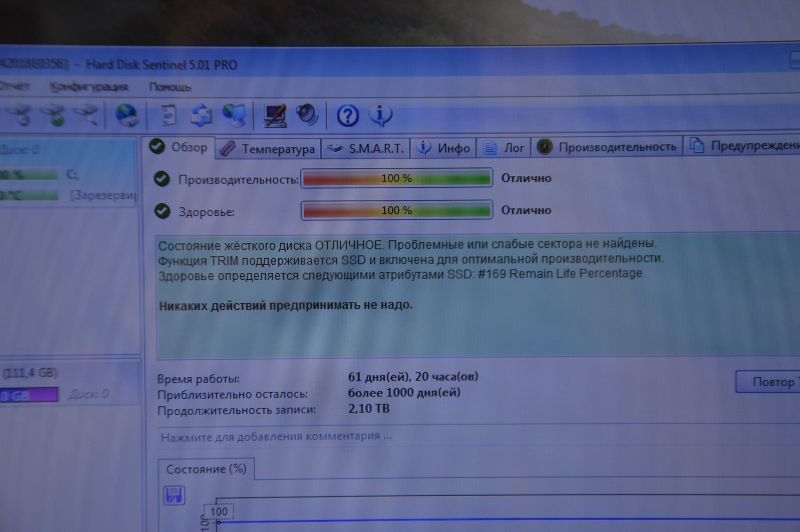Switch to the Температура tab
Image resolution: width=800 pixels, height=532 pixels.
pos(268,149)
